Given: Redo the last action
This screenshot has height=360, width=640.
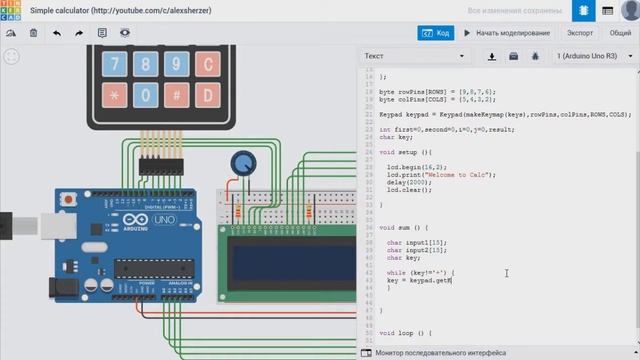Looking at the screenshot, I should point(79,33).
